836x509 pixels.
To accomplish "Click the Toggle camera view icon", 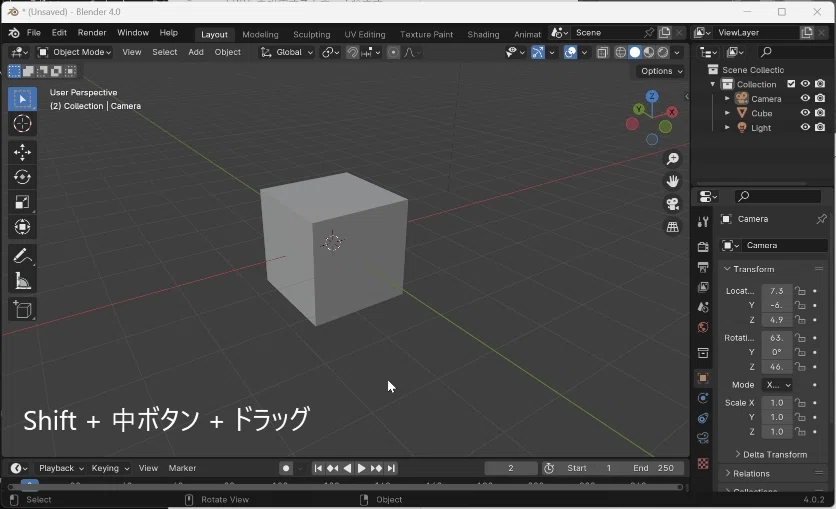I will pyautogui.click(x=673, y=204).
